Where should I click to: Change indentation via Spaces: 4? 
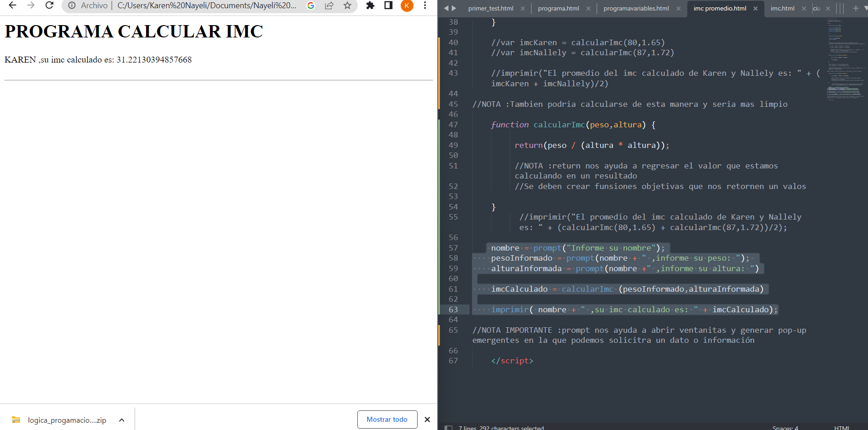coord(785,428)
